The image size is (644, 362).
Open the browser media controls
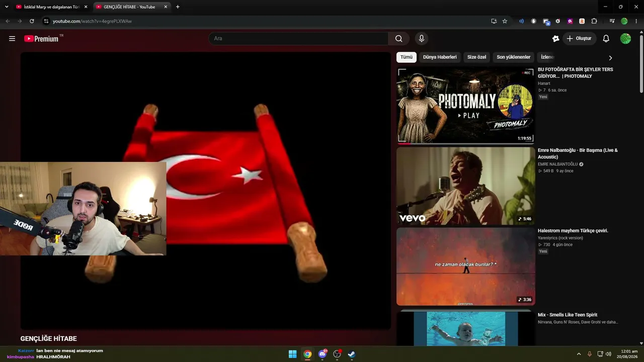(612, 21)
